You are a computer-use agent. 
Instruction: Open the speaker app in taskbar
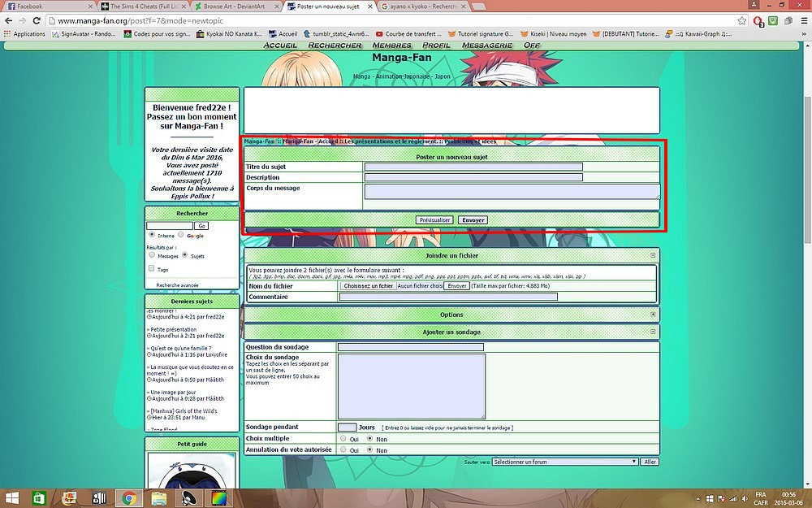click(x=189, y=499)
